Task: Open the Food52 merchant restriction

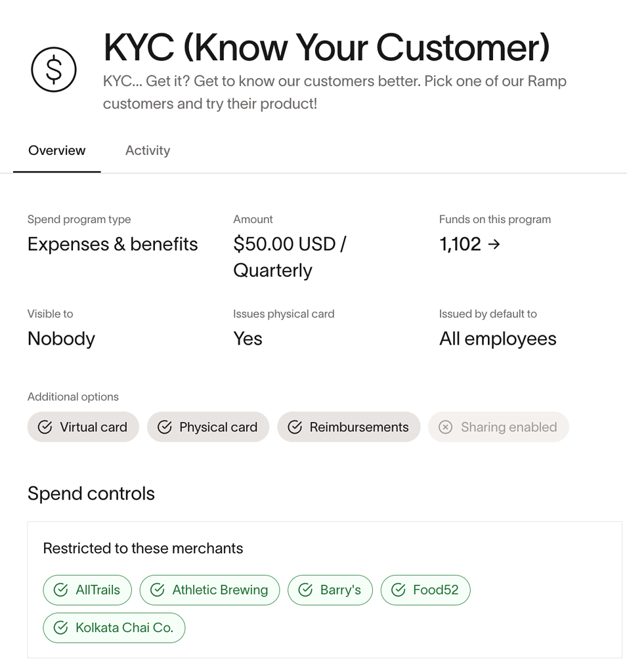Action: pyautogui.click(x=425, y=589)
